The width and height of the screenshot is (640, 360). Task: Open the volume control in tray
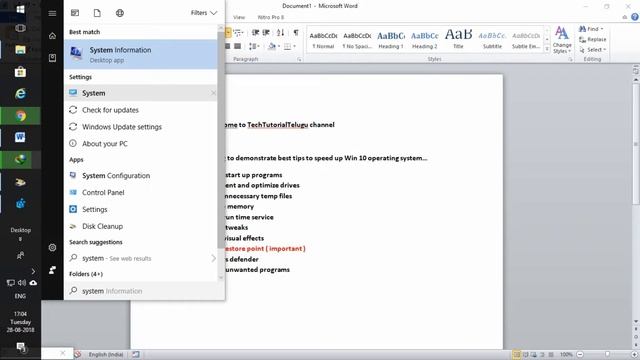[x=22, y=282]
